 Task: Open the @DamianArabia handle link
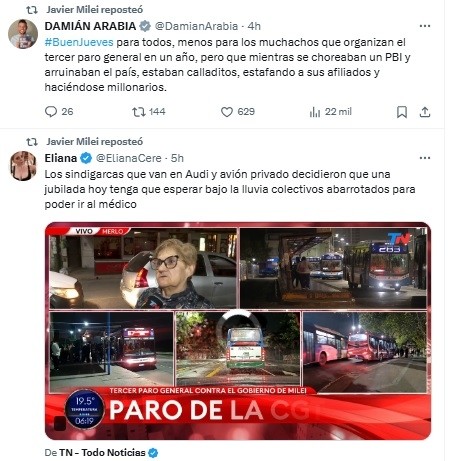coord(197,26)
